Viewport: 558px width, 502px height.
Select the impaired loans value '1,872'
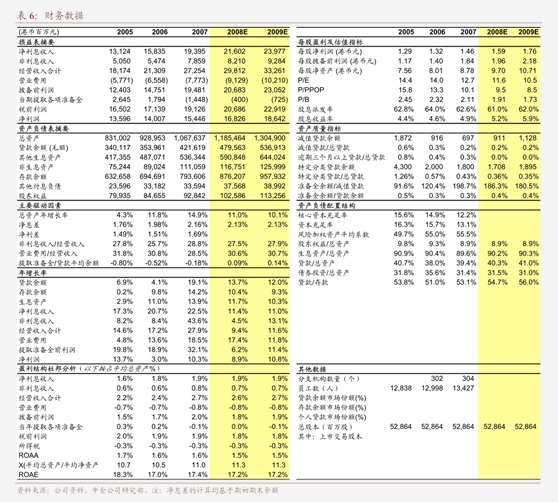(403, 138)
